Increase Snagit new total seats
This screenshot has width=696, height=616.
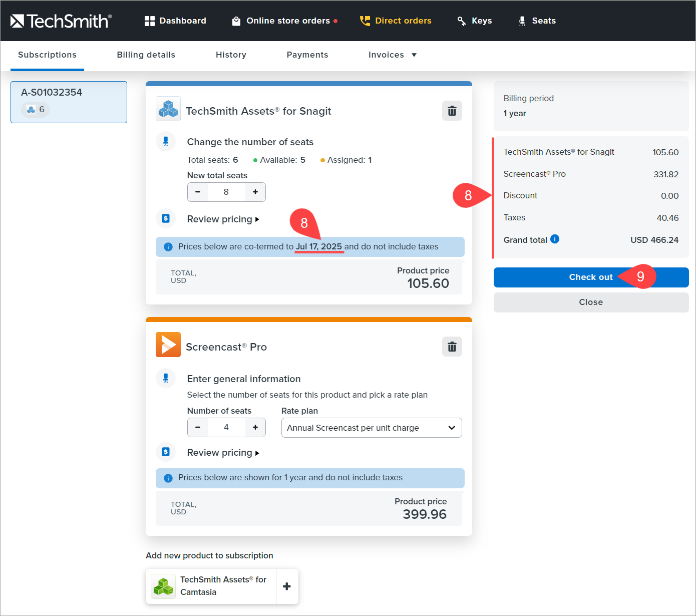click(255, 192)
